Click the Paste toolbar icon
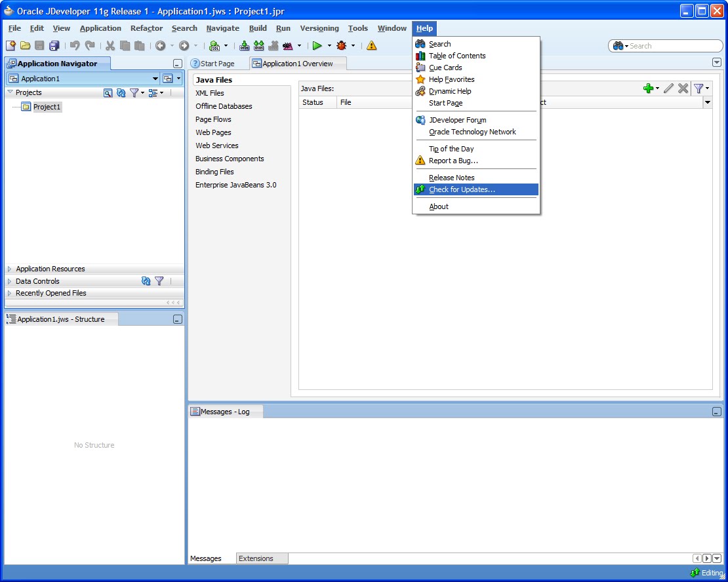The height and width of the screenshot is (582, 728). pos(139,45)
